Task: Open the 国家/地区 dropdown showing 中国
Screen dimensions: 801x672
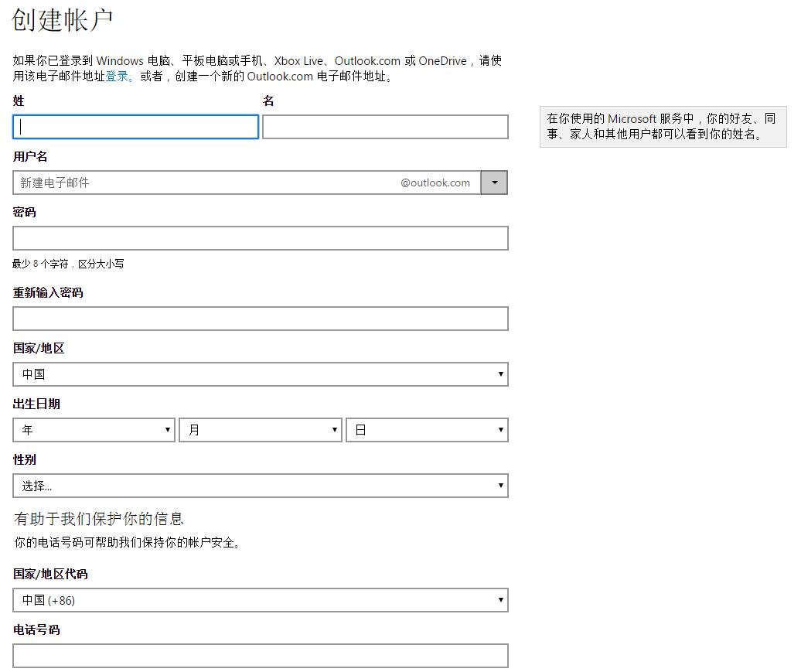Action: tap(259, 374)
